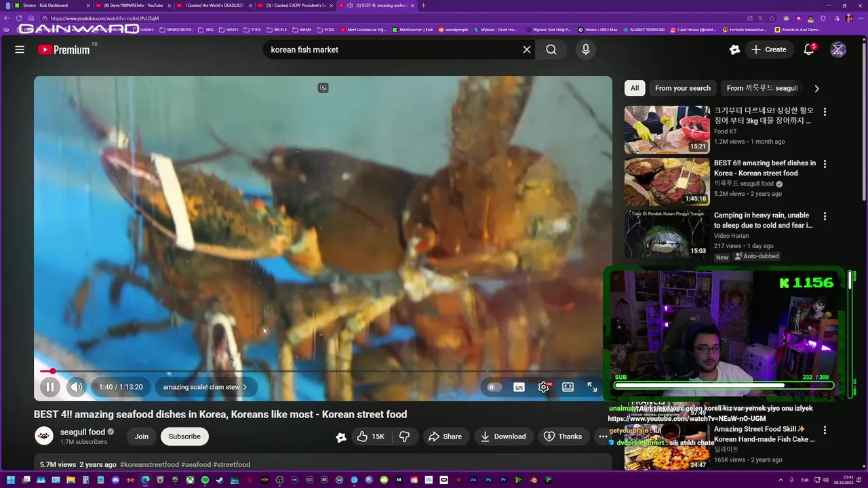Click the sparkle icon beside like button
This screenshot has height=488, width=868.
pyautogui.click(x=341, y=437)
